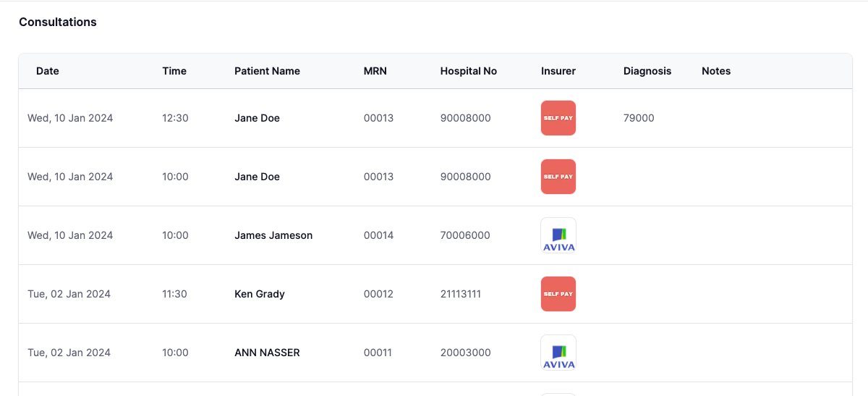Click the Consultations section heading

point(58,22)
